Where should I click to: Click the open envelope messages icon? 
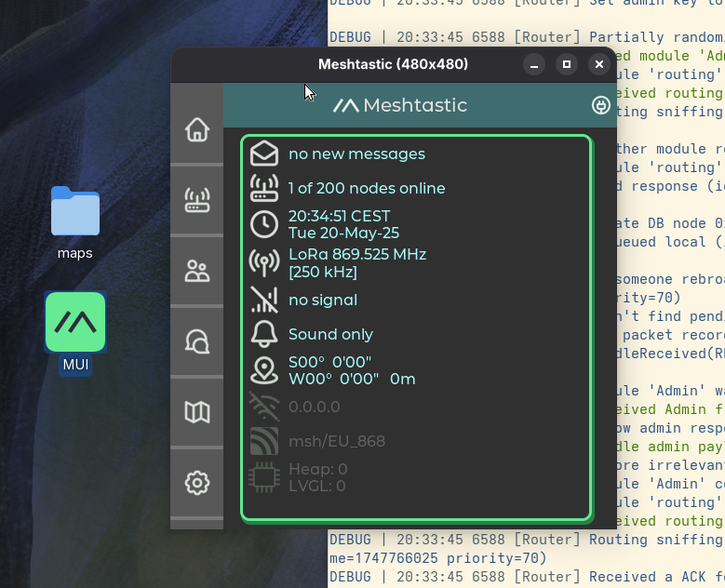[264, 154]
